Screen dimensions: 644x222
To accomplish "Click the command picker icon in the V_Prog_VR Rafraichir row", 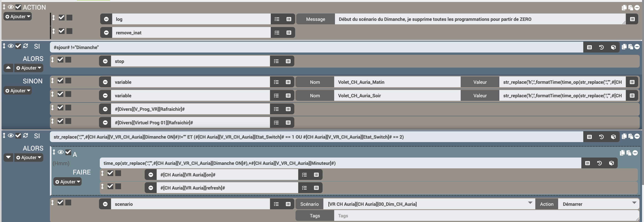I will (x=288, y=109).
